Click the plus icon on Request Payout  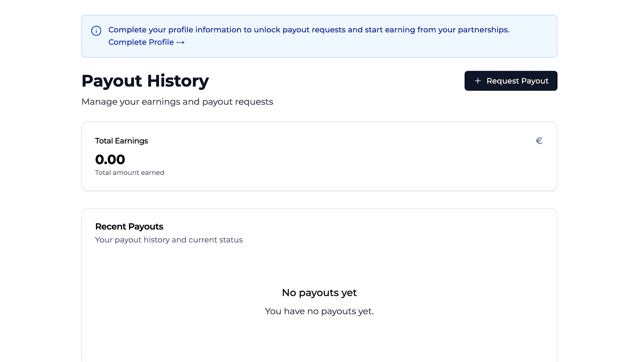(x=477, y=81)
